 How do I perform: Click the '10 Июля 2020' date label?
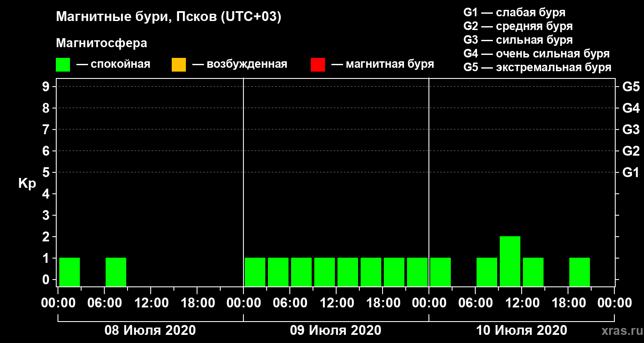(x=521, y=331)
